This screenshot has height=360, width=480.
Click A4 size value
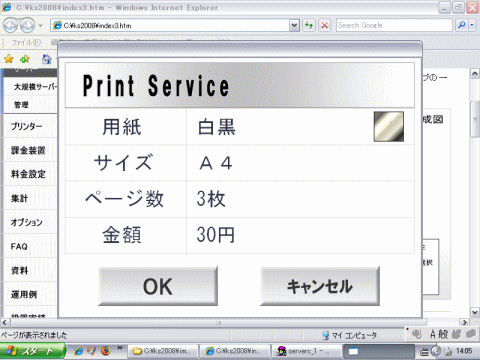point(215,163)
